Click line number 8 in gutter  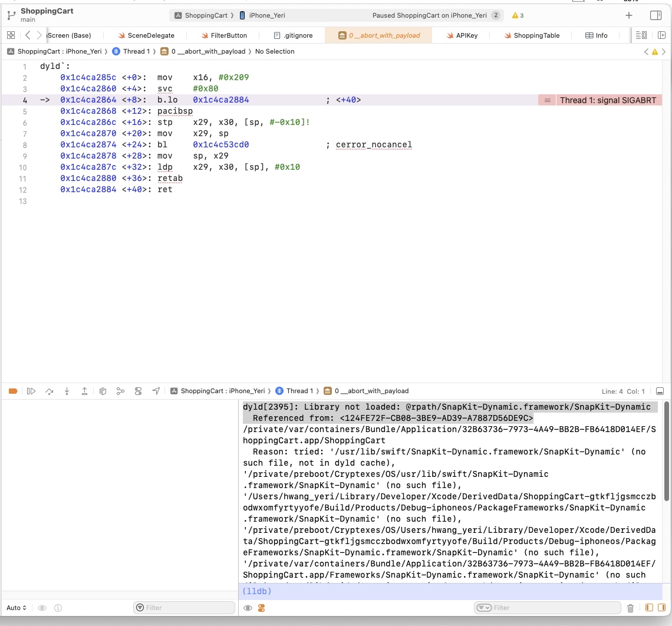pyautogui.click(x=25, y=145)
